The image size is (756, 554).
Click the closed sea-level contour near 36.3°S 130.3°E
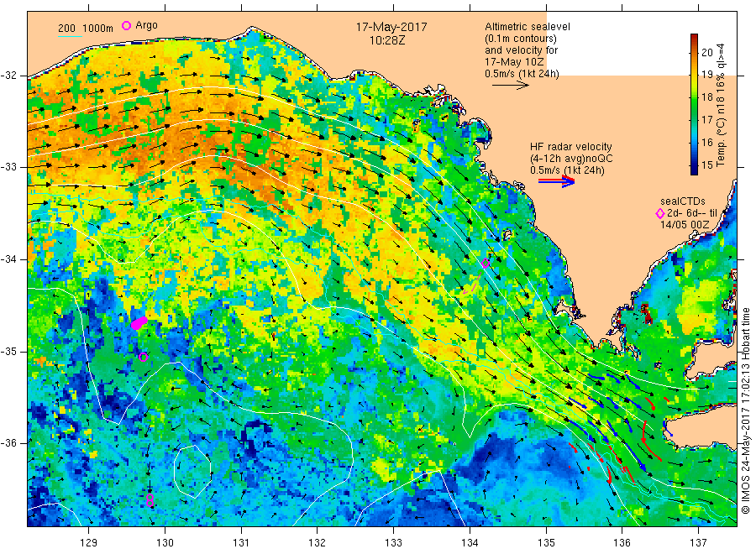click(192, 471)
